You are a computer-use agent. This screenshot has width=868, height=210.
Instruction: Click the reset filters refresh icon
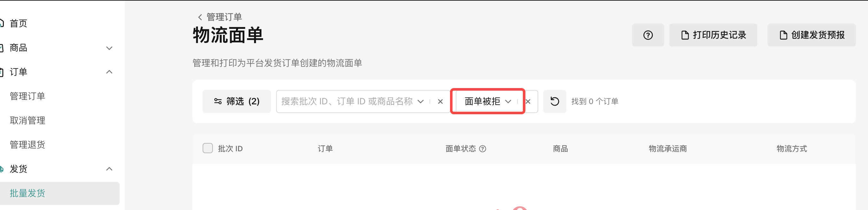click(x=554, y=101)
